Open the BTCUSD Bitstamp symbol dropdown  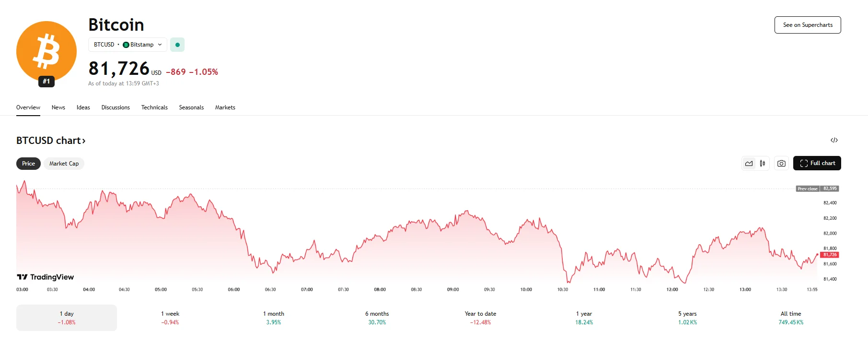[x=127, y=45]
